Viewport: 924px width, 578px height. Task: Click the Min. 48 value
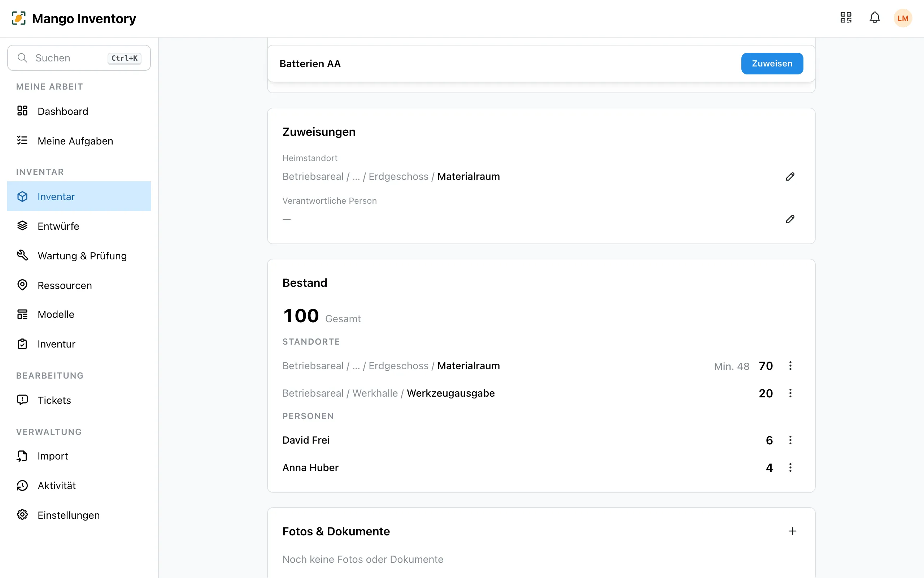tap(732, 366)
